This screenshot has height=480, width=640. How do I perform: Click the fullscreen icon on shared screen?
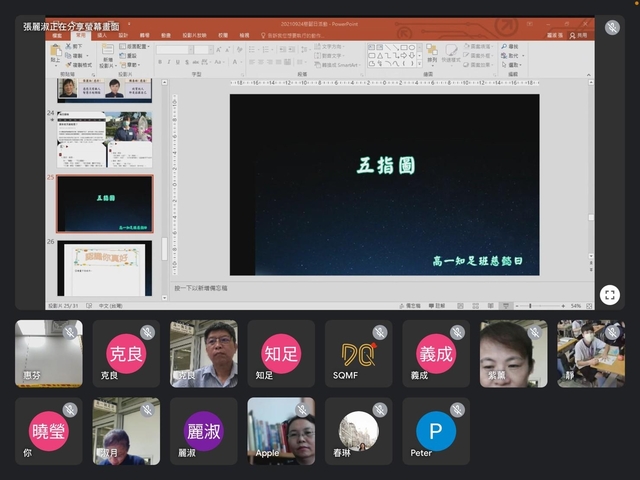(x=609, y=294)
